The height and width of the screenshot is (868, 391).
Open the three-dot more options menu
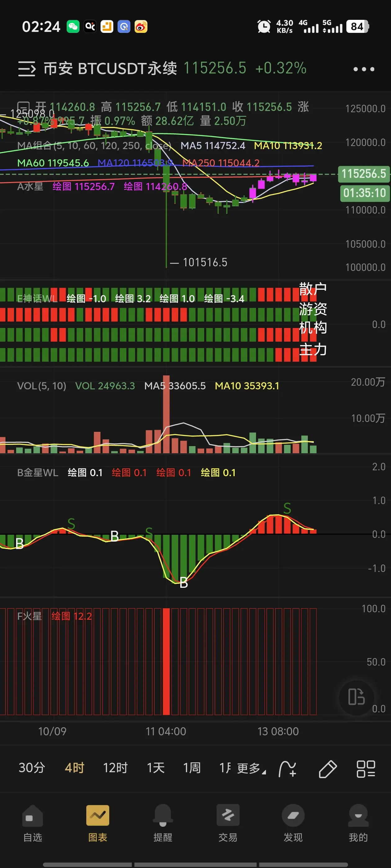tap(364, 69)
